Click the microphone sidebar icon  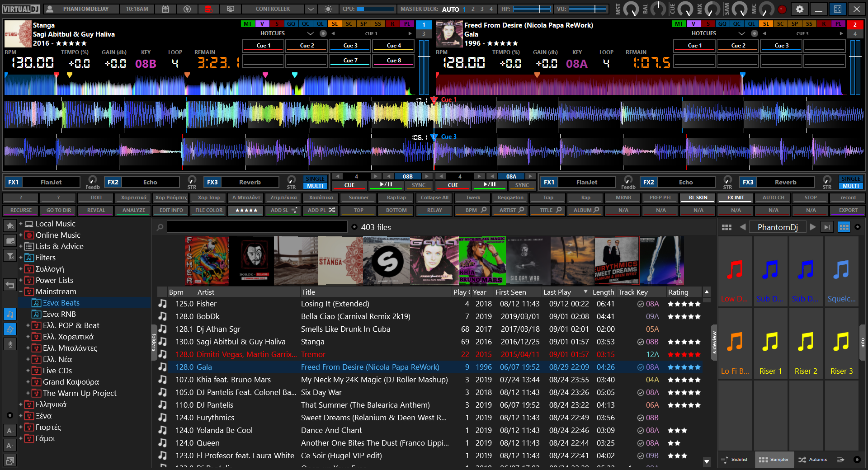(10, 344)
